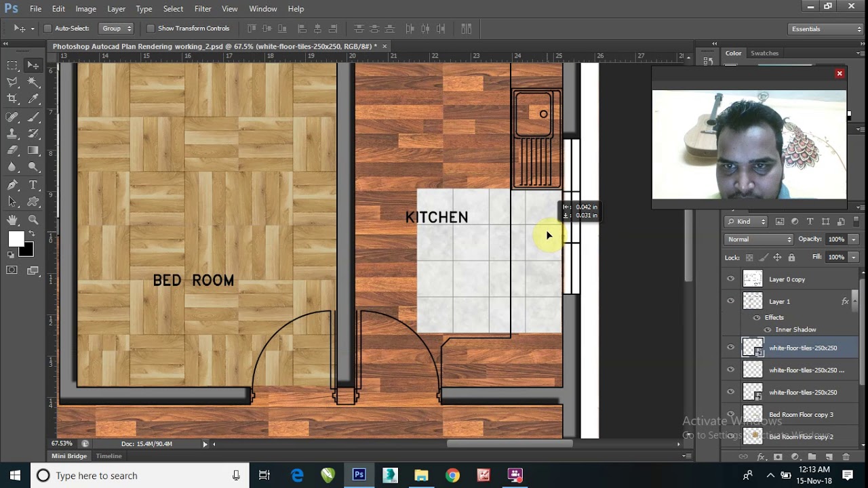Enable the Auto-Select checkbox

coord(47,28)
